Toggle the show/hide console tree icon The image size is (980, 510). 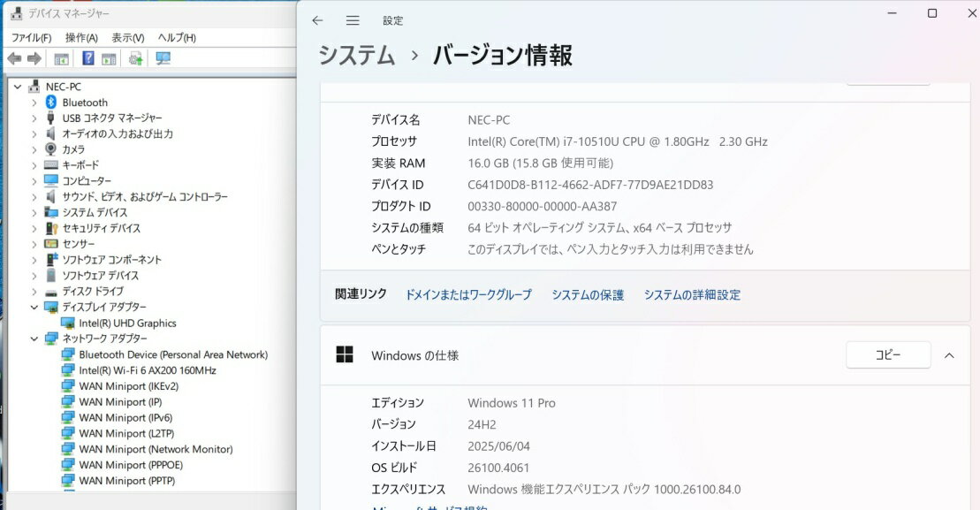(x=61, y=58)
